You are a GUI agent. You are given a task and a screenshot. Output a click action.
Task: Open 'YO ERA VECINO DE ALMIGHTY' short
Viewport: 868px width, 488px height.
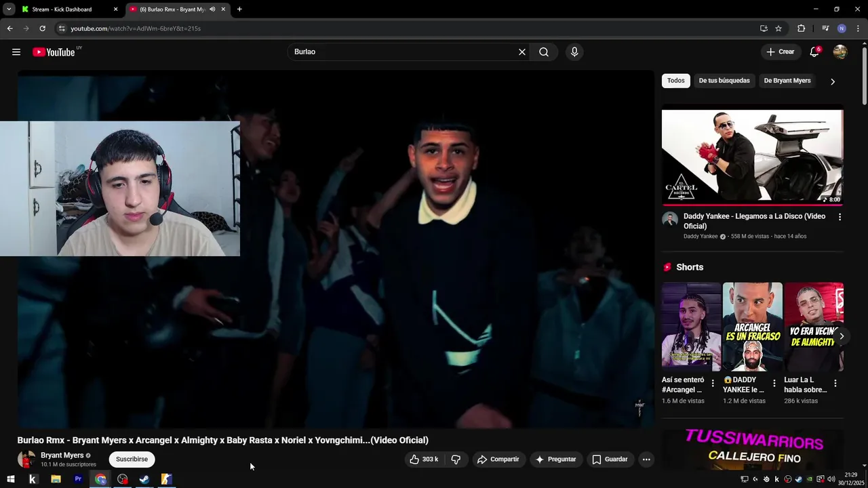coord(814,327)
